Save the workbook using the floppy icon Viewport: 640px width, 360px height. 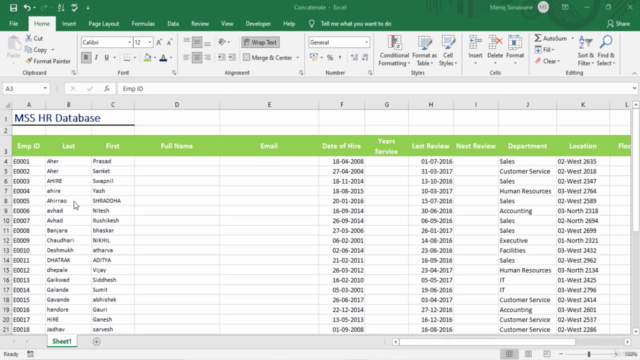pos(13,7)
